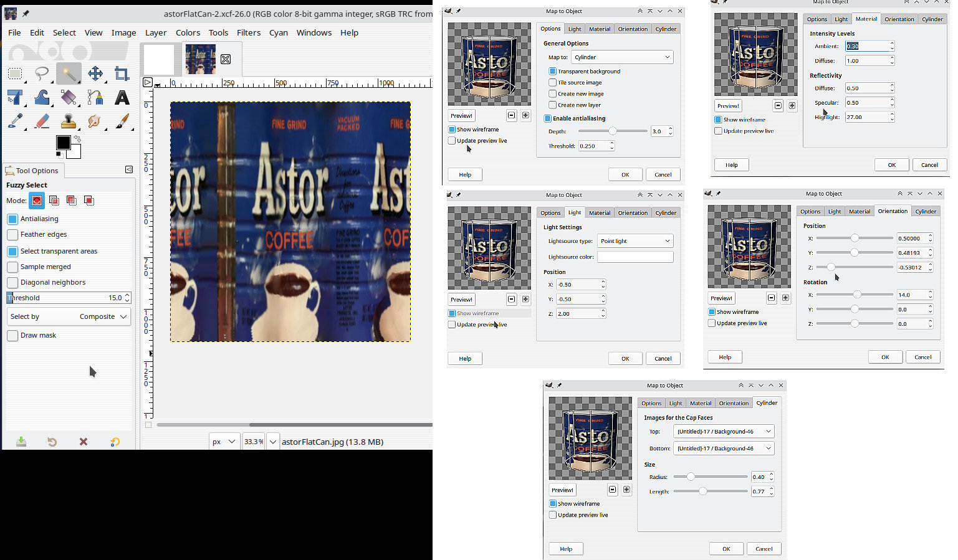Select the Color Picker tool

pos(15,121)
